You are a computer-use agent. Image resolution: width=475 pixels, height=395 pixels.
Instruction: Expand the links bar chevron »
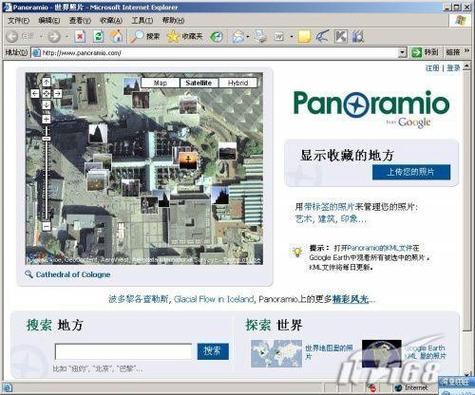[466, 51]
